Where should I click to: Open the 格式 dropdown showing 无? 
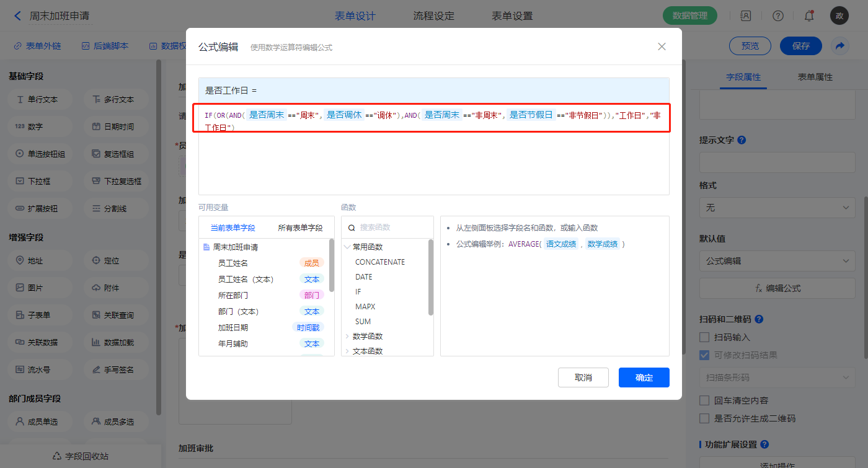[x=777, y=208]
